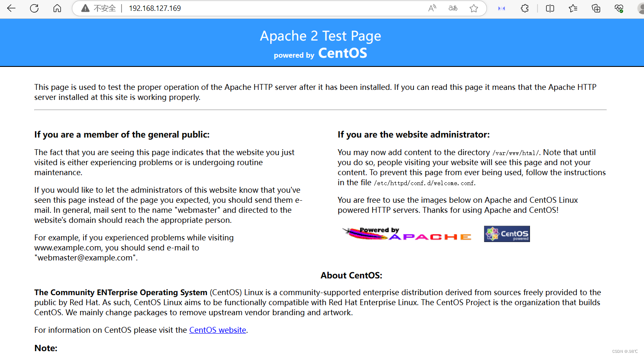Toggle split screen view icon
Image resolution: width=644 pixels, height=357 pixels.
pos(550,8)
